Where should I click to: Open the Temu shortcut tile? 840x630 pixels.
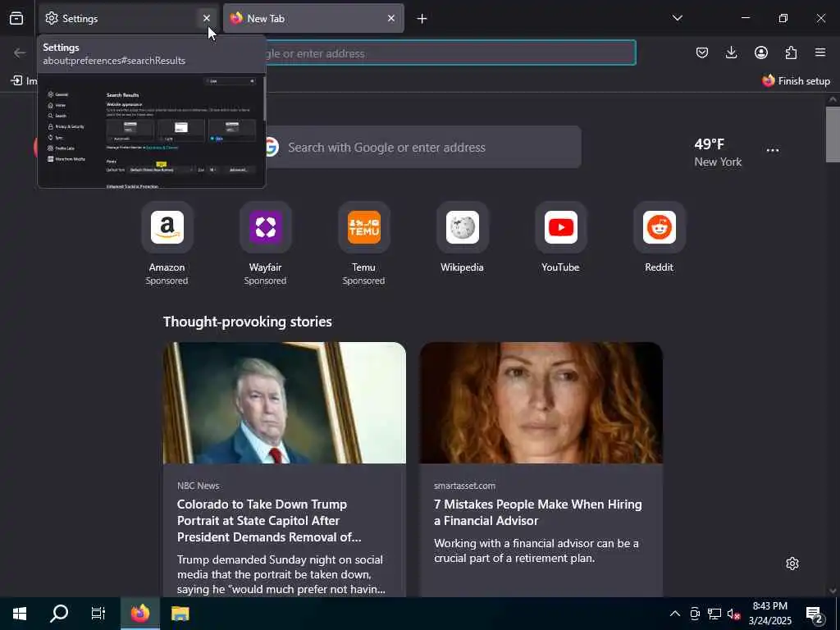[x=363, y=244]
